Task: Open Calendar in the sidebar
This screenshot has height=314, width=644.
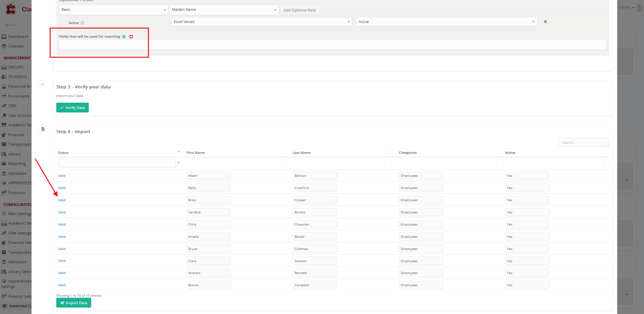Action: click(16, 46)
